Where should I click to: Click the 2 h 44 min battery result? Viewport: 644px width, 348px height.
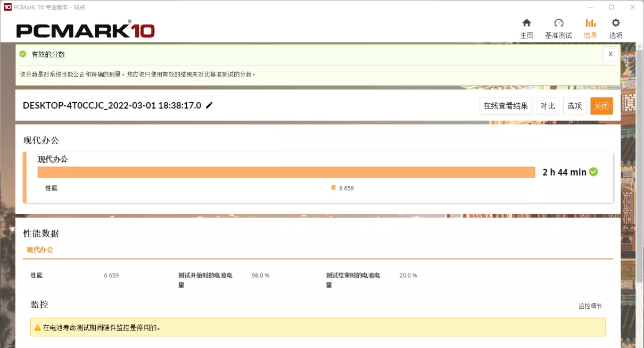(x=564, y=172)
